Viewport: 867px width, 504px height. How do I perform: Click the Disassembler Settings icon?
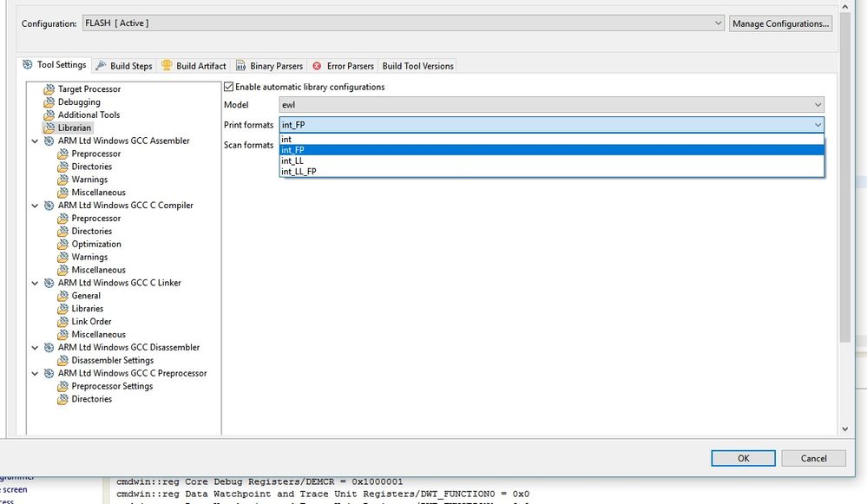pyautogui.click(x=62, y=360)
